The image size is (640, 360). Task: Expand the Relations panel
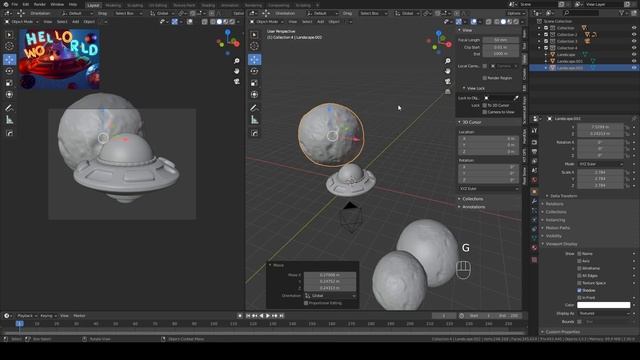click(x=554, y=204)
